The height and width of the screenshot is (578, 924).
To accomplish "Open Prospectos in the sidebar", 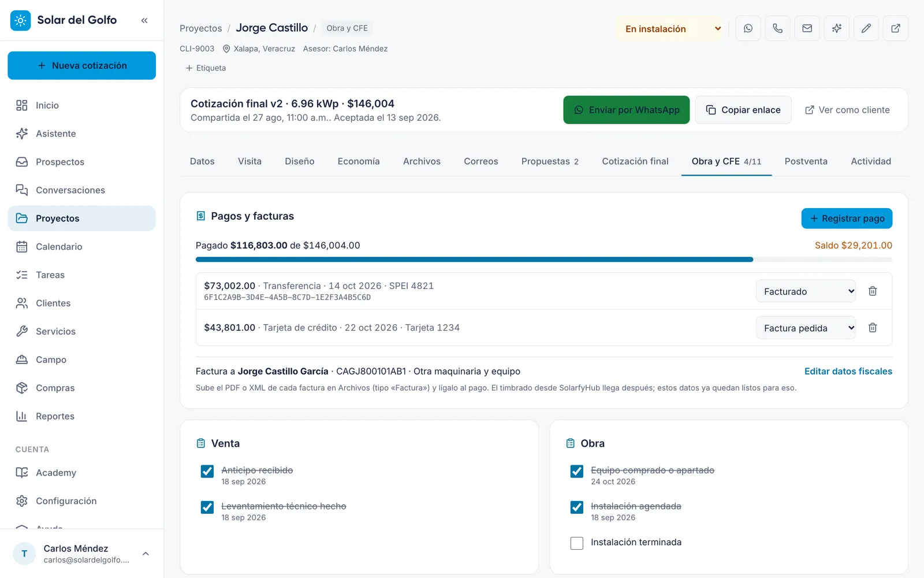I will click(81, 162).
